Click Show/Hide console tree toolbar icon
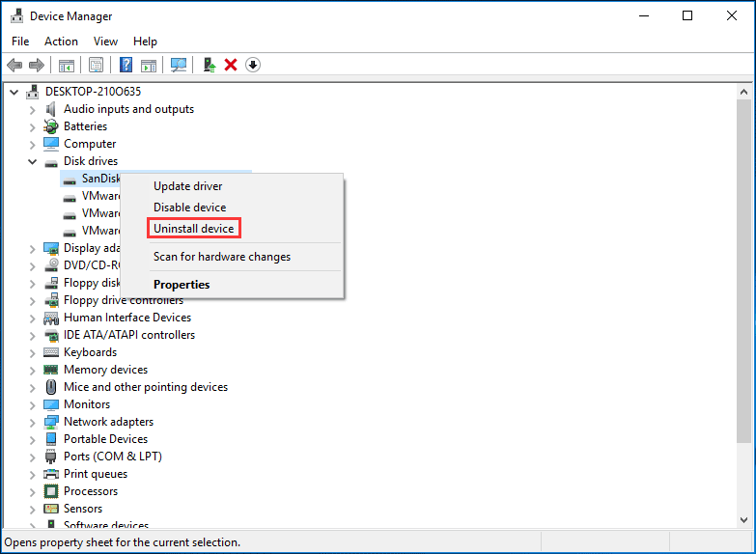This screenshot has width=756, height=554. pyautogui.click(x=67, y=65)
